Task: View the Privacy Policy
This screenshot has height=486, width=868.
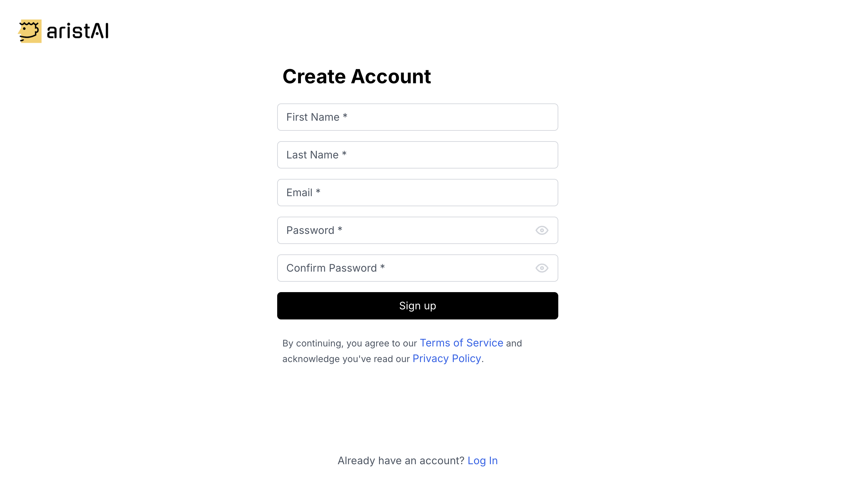Action: click(446, 358)
